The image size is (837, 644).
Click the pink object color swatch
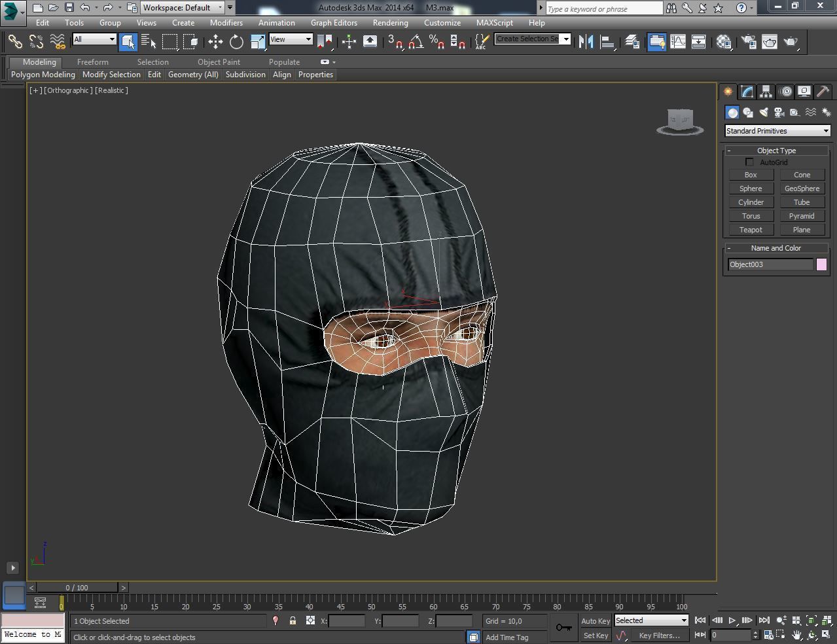coord(821,264)
